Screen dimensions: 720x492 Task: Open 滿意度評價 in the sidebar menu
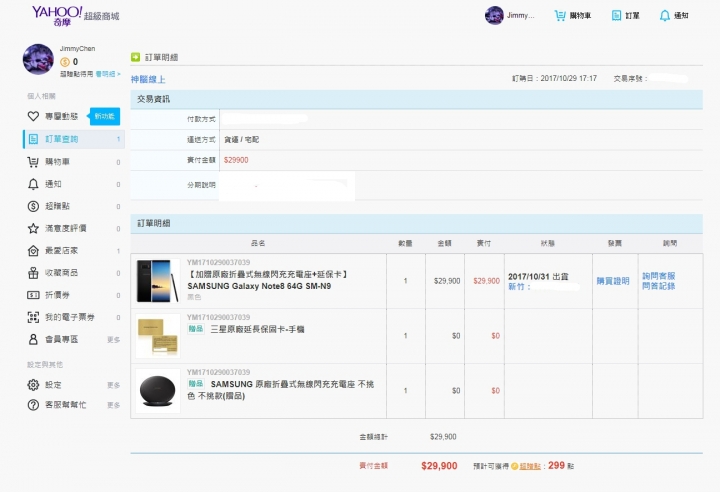(66, 228)
